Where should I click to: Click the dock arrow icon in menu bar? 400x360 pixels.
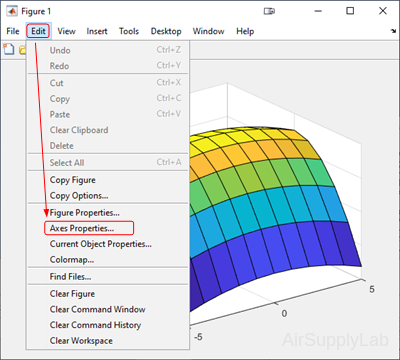click(x=393, y=31)
